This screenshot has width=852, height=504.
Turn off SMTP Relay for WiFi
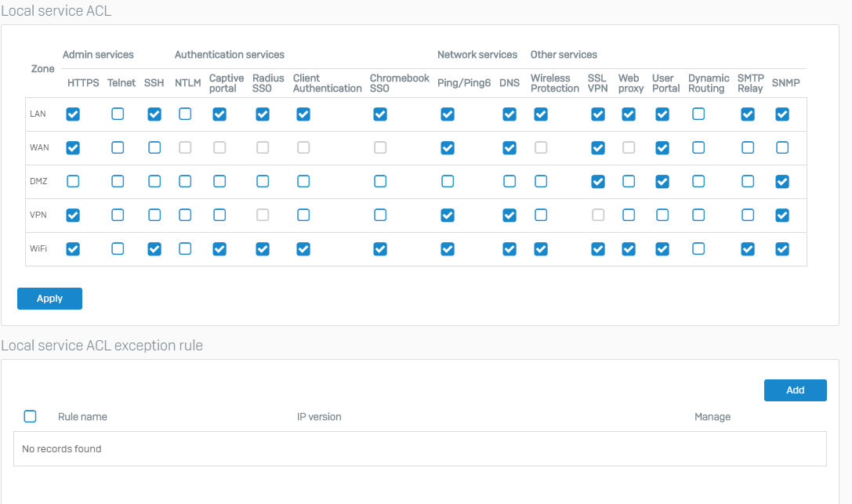(x=748, y=249)
